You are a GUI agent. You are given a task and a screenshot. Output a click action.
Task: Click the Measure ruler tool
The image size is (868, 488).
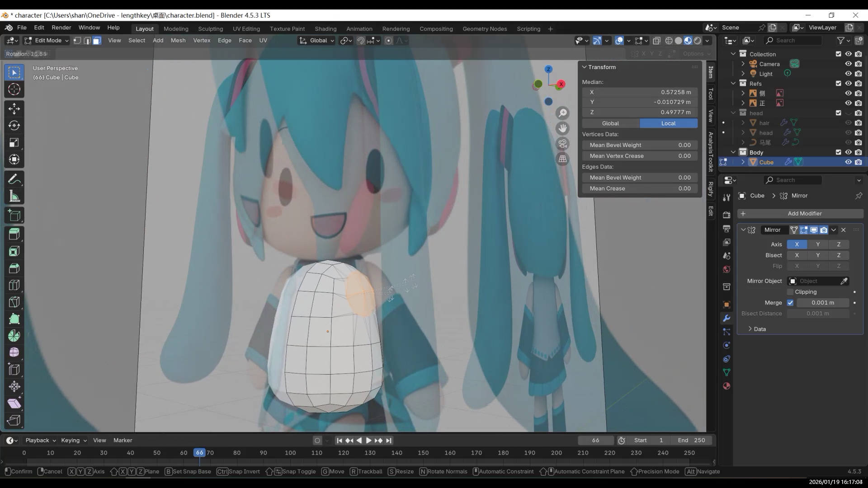[x=14, y=197]
